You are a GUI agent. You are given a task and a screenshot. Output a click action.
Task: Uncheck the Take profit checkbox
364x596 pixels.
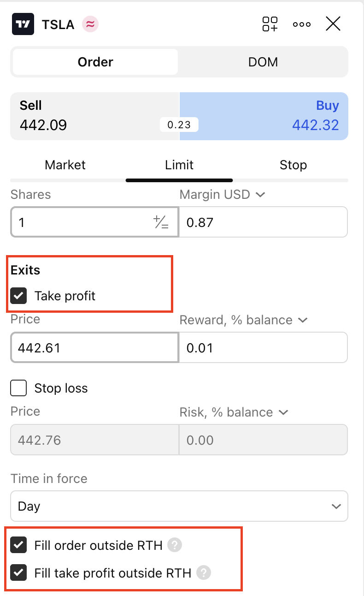tap(18, 296)
